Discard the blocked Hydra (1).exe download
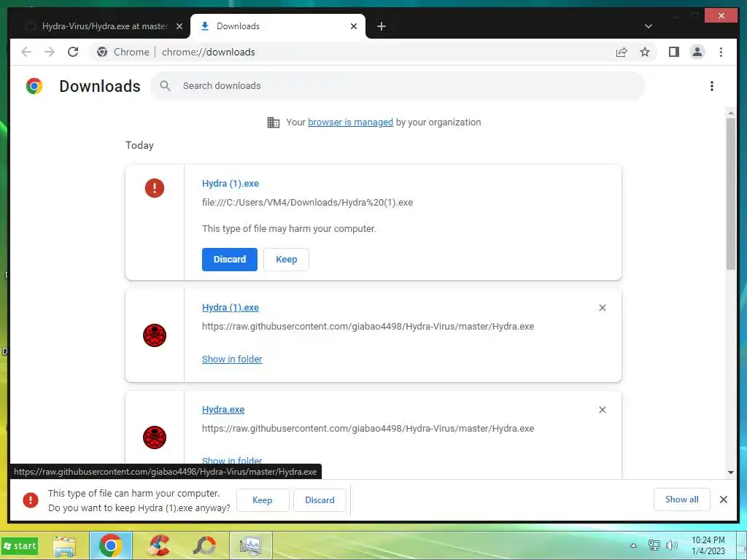Screen dimensions: 747x560 click(x=230, y=260)
